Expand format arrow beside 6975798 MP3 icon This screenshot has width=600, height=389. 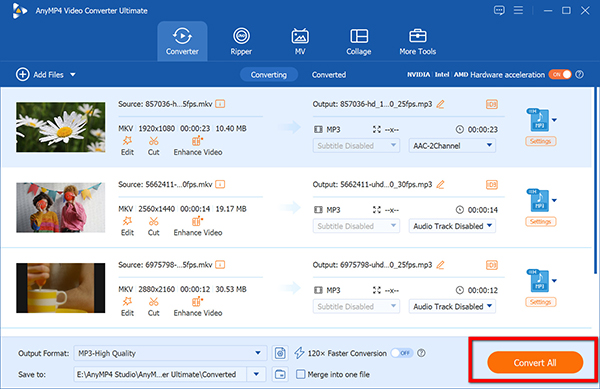(554, 281)
